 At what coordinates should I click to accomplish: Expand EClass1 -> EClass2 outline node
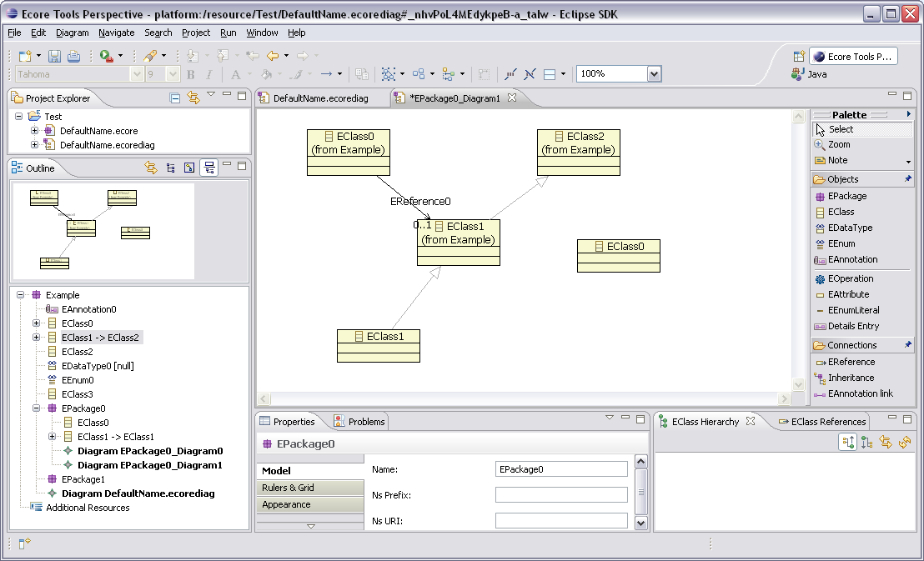(37, 338)
